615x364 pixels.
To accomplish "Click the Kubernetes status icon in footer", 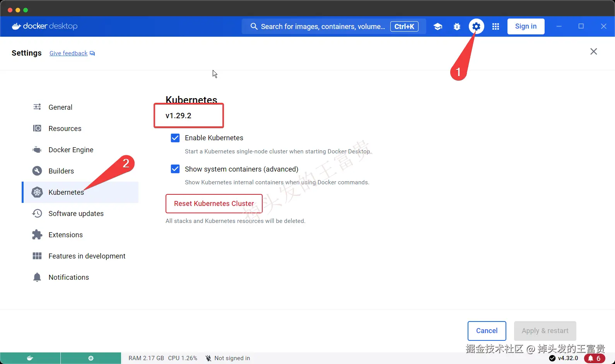I will (91, 358).
